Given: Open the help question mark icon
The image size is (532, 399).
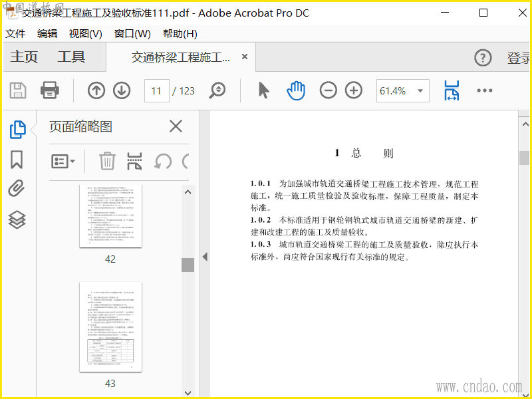Looking at the screenshot, I should click(483, 58).
